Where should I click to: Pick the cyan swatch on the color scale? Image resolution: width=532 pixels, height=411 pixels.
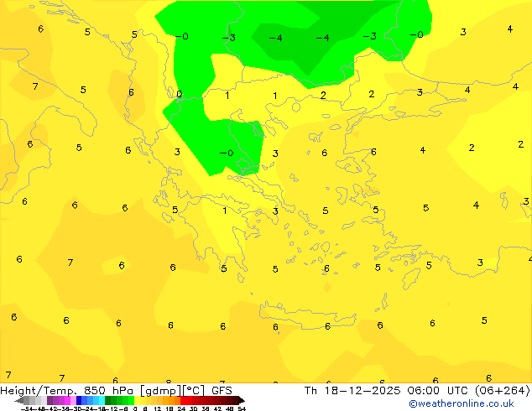pyautogui.click(x=102, y=400)
